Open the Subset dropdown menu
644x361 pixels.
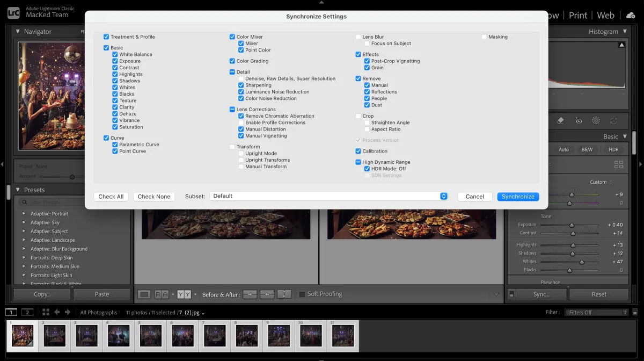328,197
